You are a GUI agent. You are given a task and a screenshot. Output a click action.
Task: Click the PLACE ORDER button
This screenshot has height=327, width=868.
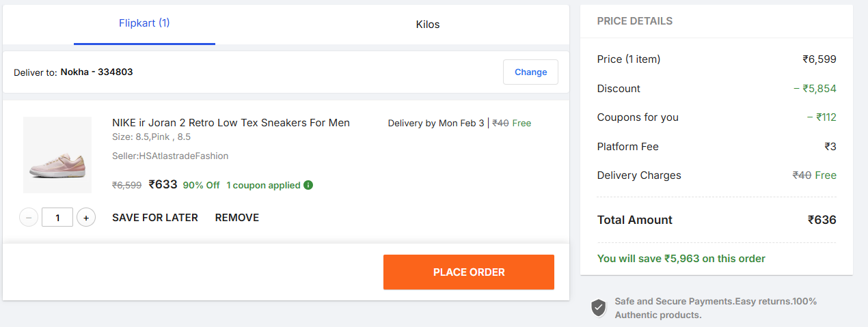(469, 272)
